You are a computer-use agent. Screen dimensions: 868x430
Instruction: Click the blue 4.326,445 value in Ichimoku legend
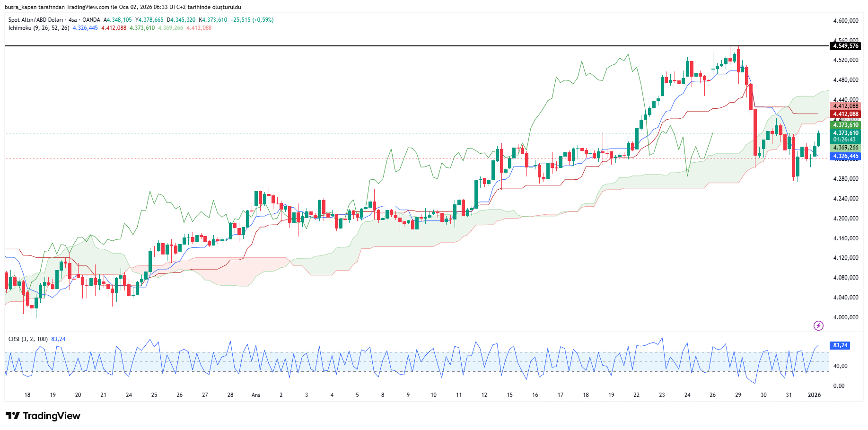point(85,28)
